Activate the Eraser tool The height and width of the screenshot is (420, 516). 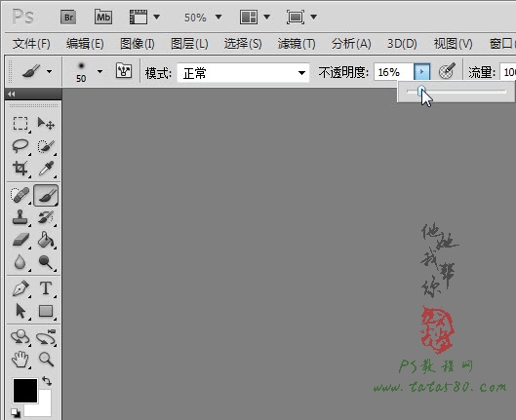tap(20, 240)
